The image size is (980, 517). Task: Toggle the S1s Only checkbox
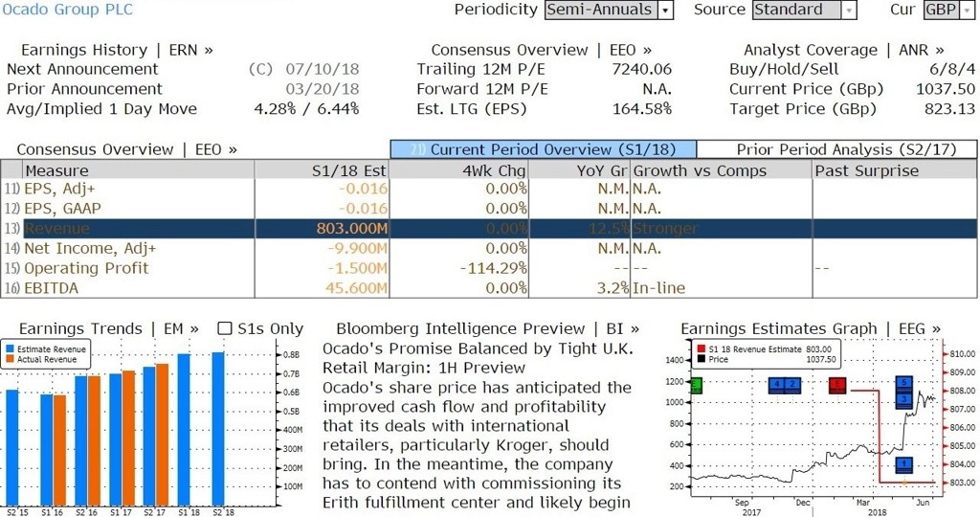pyautogui.click(x=224, y=328)
